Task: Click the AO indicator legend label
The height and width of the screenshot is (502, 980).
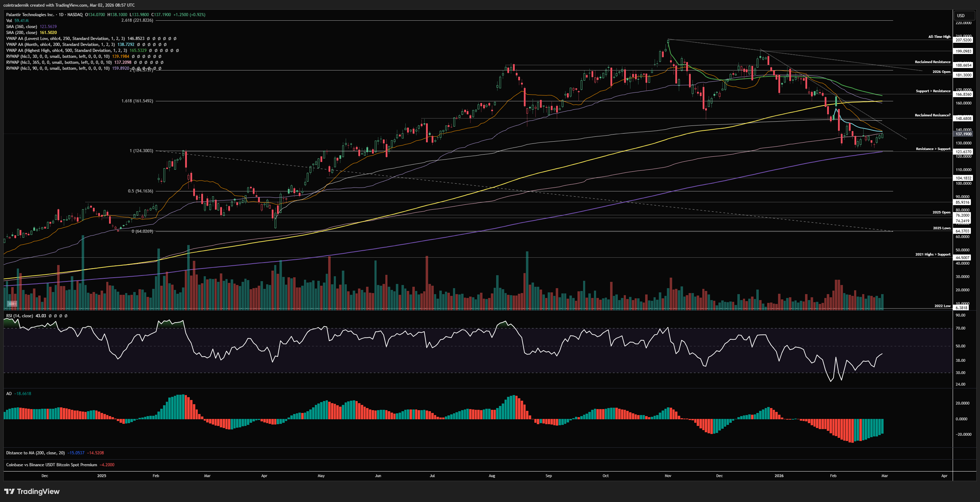Action: point(9,394)
